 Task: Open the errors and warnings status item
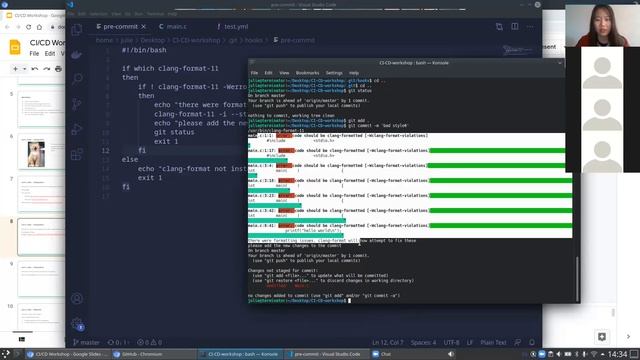click(149, 342)
